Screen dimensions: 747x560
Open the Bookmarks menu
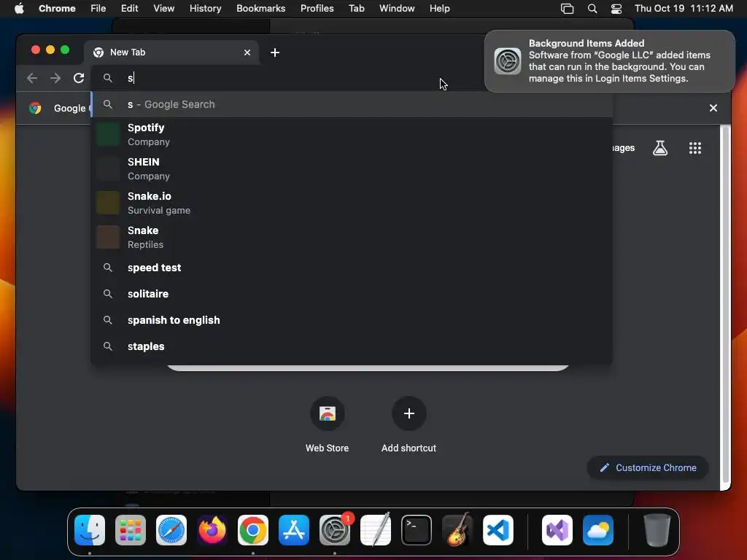[x=260, y=9]
